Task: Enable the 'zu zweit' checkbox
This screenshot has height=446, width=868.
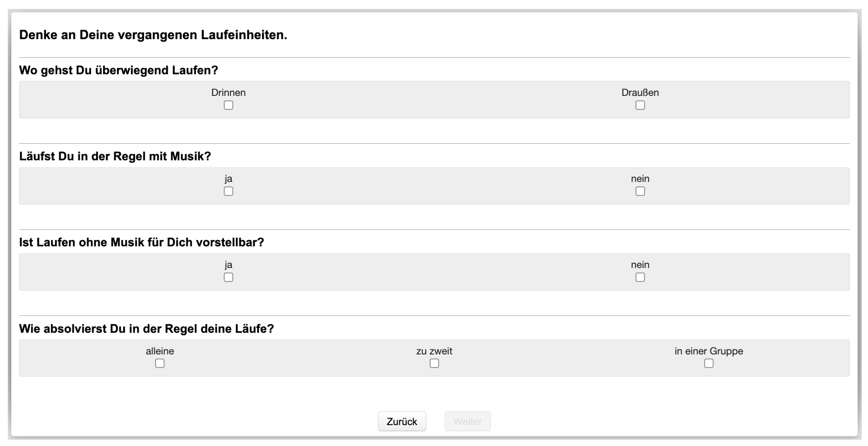Action: coord(434,363)
